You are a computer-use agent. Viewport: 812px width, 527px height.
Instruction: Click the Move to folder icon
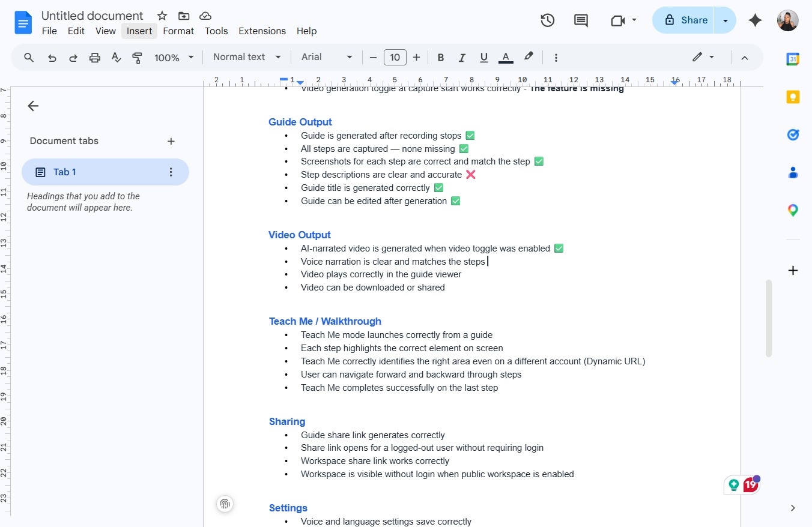184,16
